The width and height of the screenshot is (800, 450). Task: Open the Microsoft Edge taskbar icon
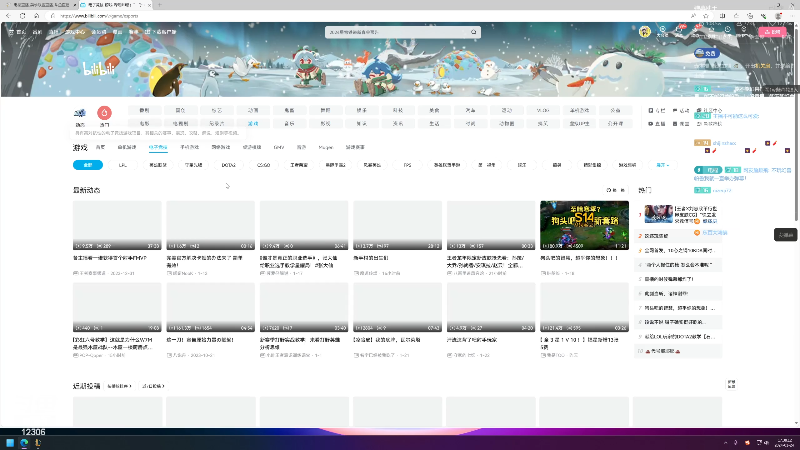click(23, 443)
